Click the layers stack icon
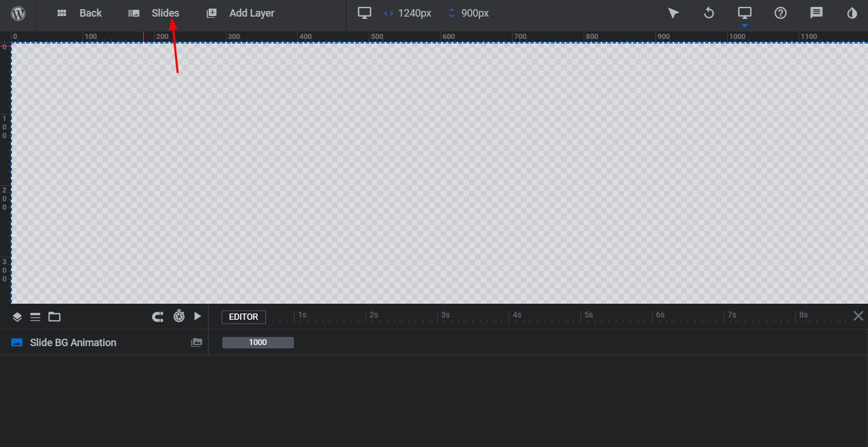868x447 pixels. pyautogui.click(x=17, y=317)
